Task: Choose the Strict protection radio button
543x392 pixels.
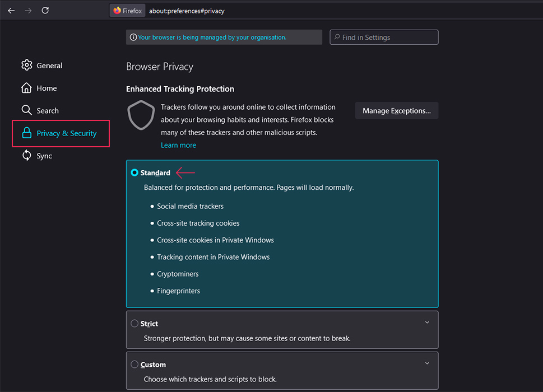Action: tap(134, 324)
